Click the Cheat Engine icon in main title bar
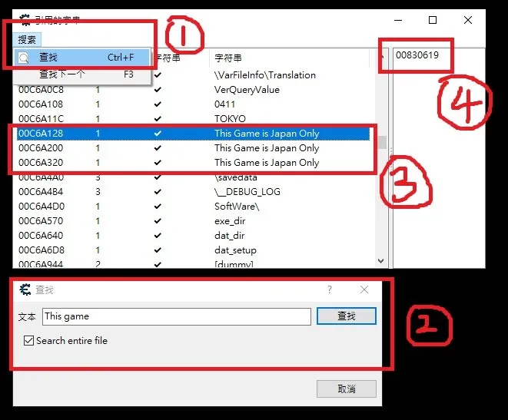Viewport: 508px width, 420px height. (25, 20)
